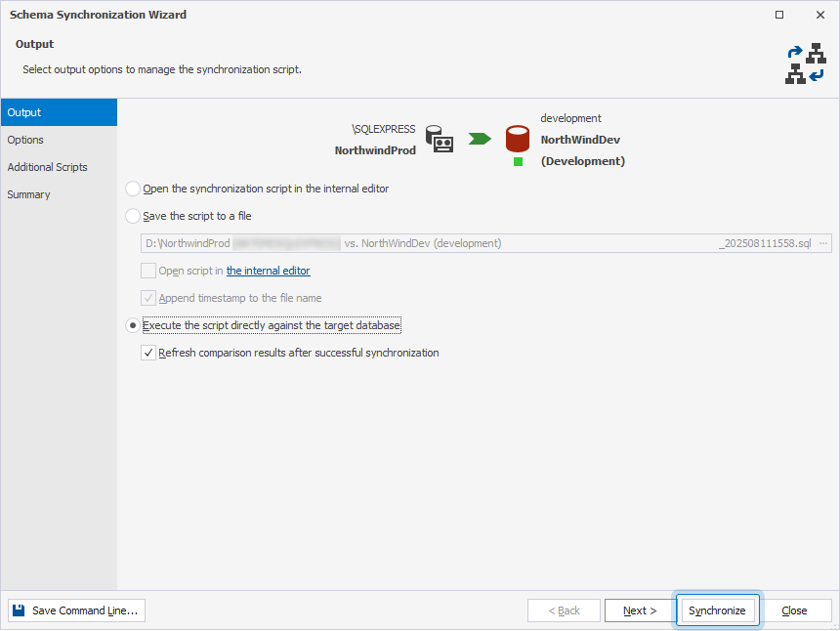Screen dimensions: 840x631
Task: Browse for a script file location
Action: tap(821, 242)
